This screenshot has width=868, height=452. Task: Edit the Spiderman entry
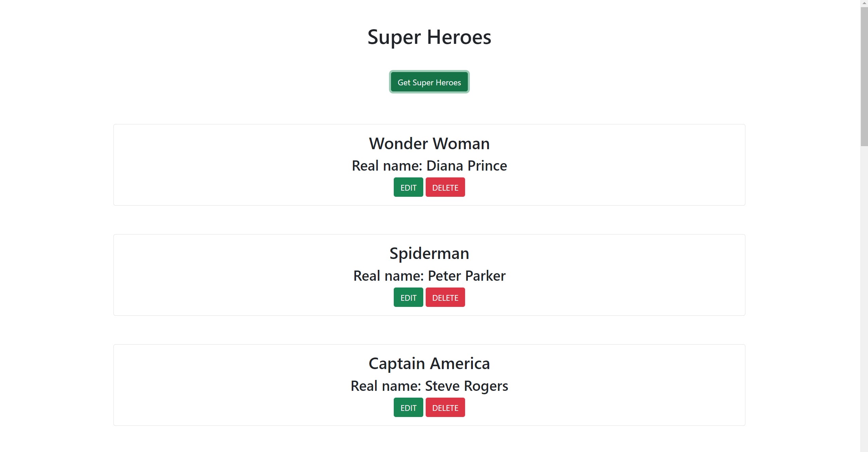click(408, 297)
